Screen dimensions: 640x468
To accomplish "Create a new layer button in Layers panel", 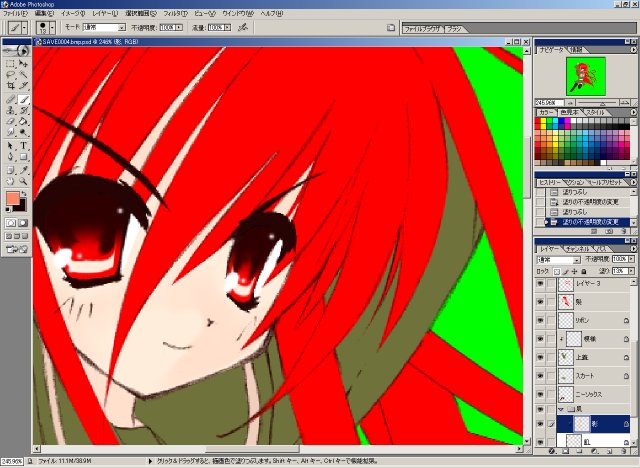I will point(609,451).
